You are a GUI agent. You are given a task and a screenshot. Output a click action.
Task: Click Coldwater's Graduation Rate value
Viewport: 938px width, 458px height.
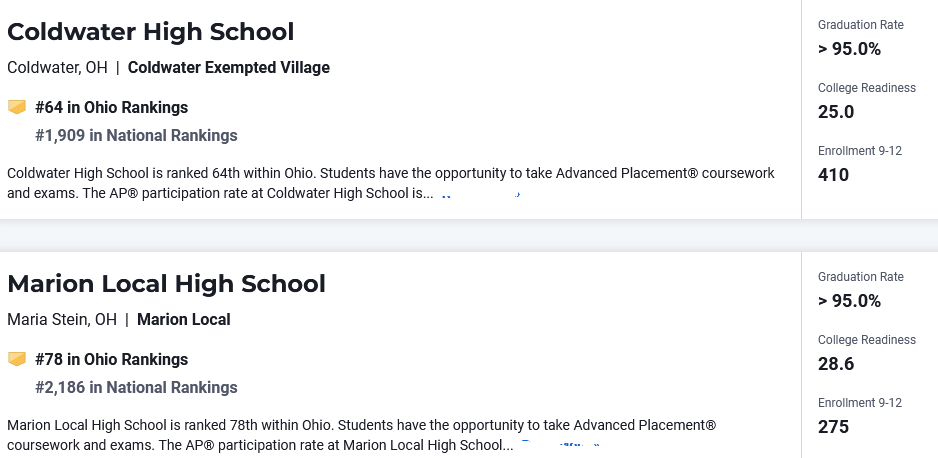coord(849,49)
